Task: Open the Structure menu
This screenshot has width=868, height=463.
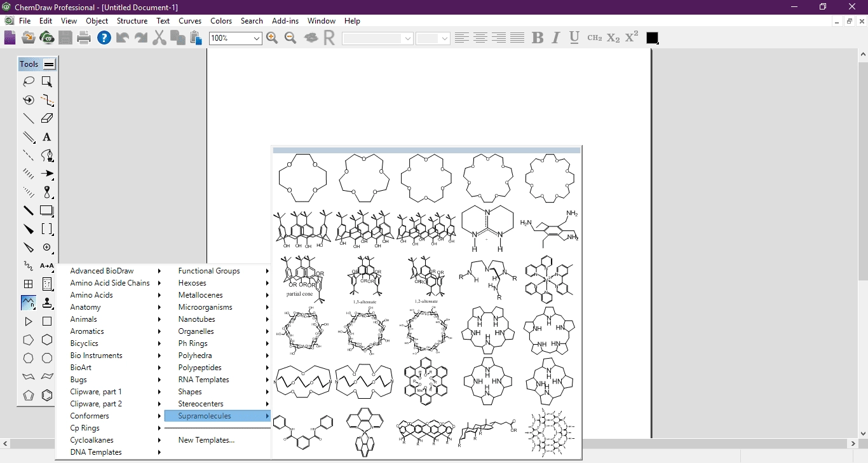Action: click(x=132, y=21)
